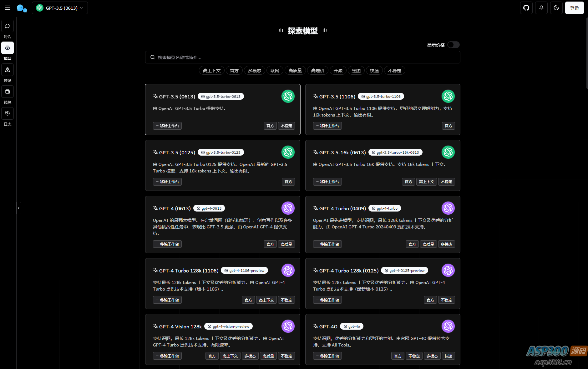Image resolution: width=588 pixels, height=369 pixels.
Task: Select the 联网 filter tag
Action: pyautogui.click(x=275, y=71)
